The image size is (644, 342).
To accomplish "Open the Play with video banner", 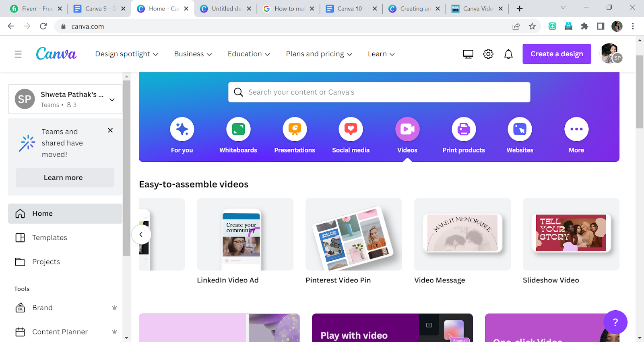I will pos(392,328).
